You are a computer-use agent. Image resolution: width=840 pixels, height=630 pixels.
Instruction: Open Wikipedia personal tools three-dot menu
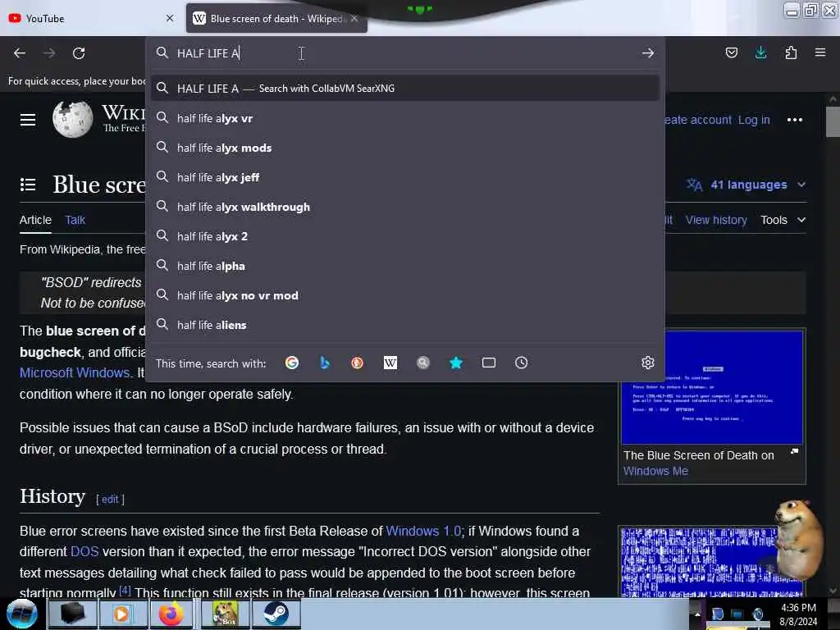pyautogui.click(x=794, y=120)
